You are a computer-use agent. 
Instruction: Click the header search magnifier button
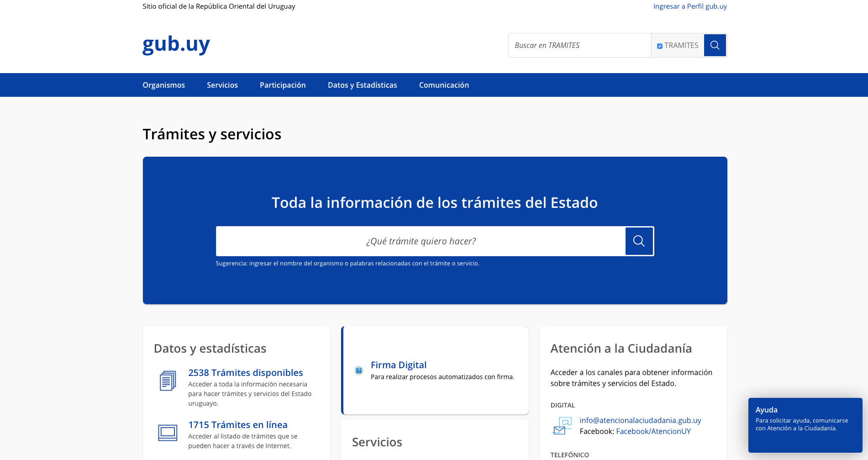click(715, 45)
